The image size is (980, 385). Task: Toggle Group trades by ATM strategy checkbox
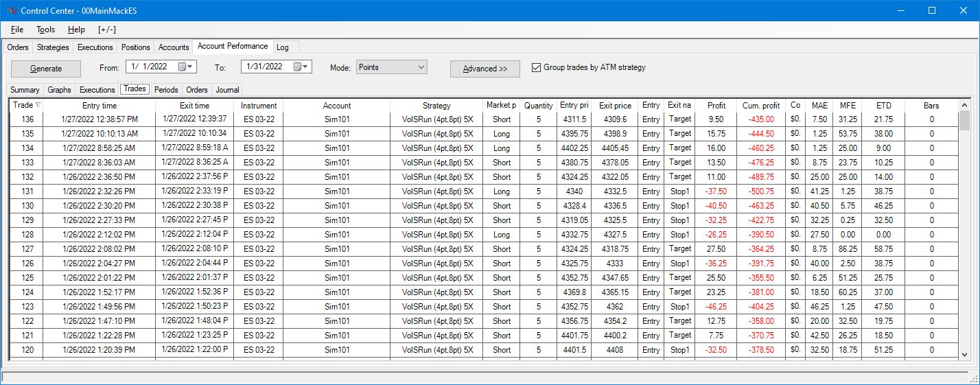coord(537,68)
